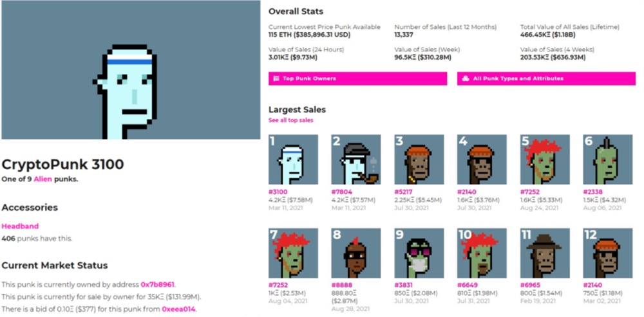644x317 pixels.
Task: Click the #6649 punk link
Action: pos(467,285)
